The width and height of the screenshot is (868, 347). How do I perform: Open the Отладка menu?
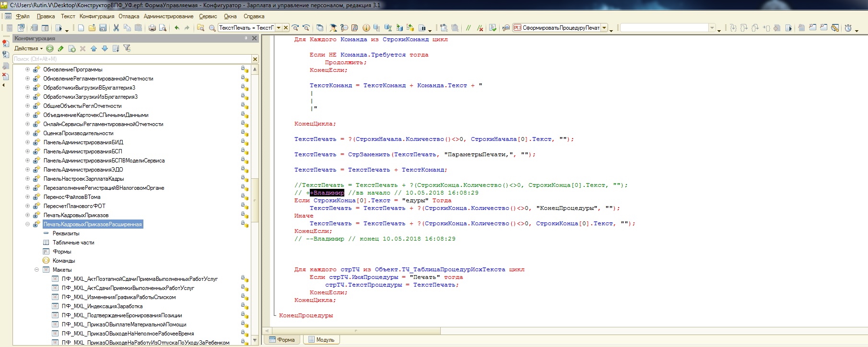129,16
